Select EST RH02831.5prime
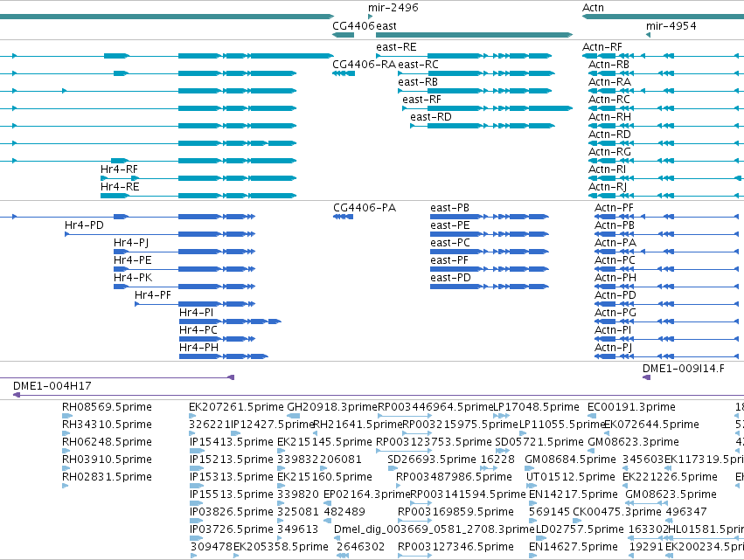 (x=108, y=476)
